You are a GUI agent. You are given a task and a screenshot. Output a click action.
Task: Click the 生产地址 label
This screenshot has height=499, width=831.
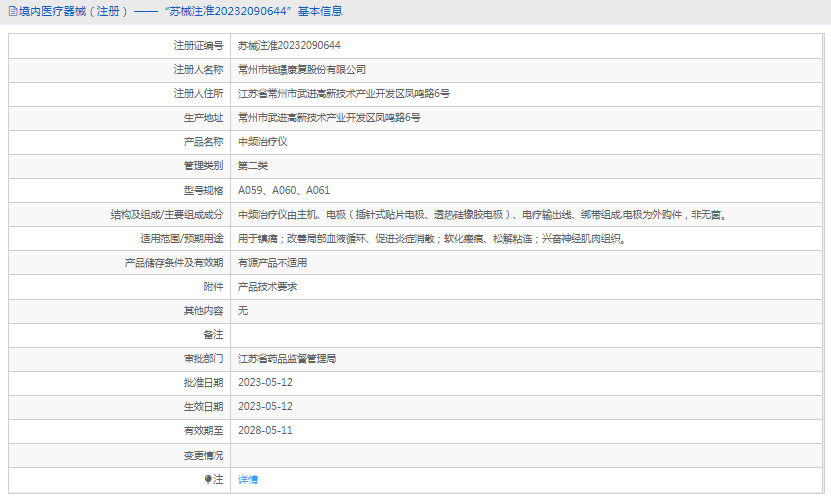coord(203,118)
